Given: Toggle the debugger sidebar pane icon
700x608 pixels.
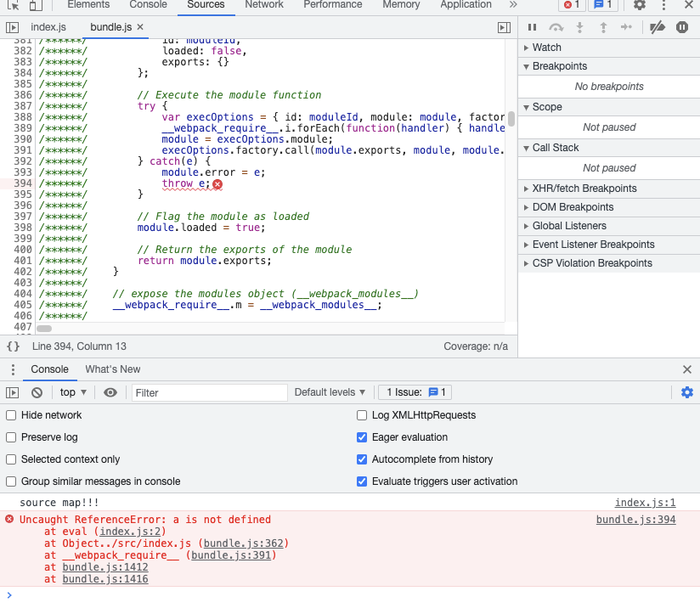Looking at the screenshot, I should pos(504,28).
